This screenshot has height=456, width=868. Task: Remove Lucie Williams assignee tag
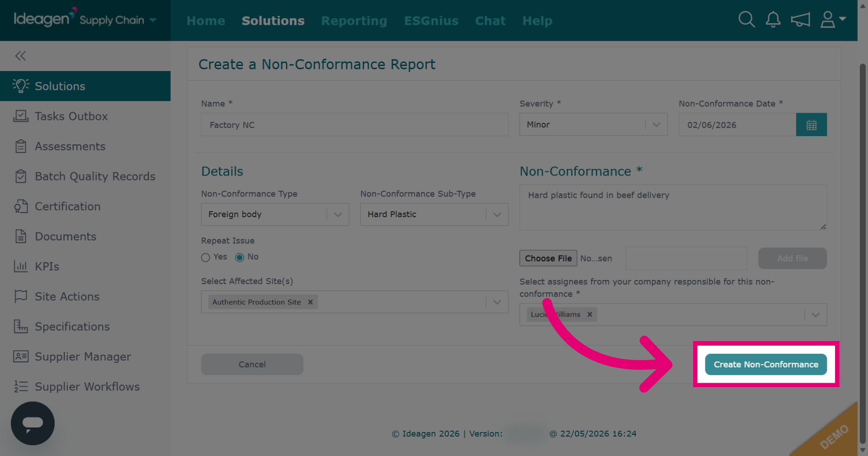pos(590,314)
